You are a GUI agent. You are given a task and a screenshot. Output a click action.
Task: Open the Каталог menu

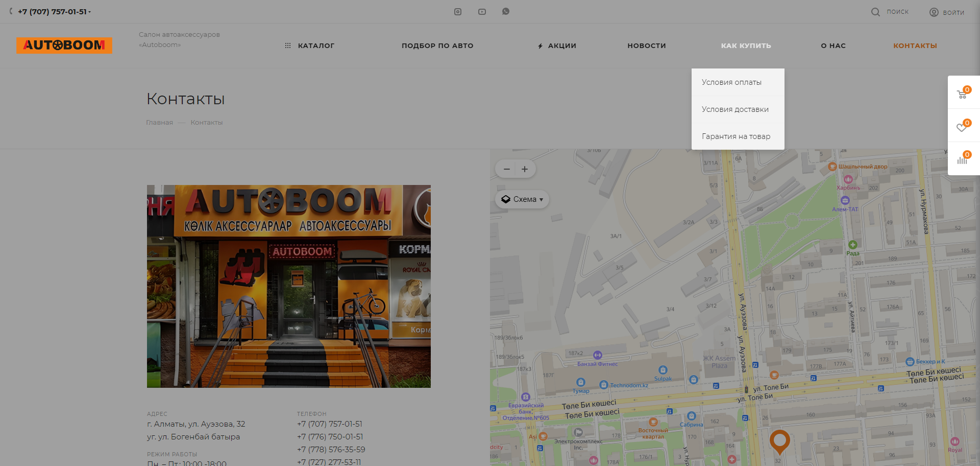316,45
